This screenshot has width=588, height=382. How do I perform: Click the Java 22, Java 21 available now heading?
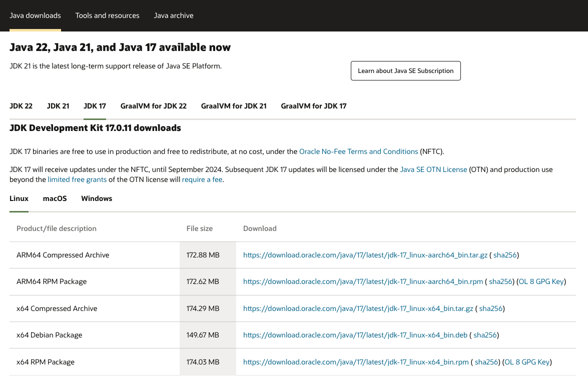coord(120,47)
